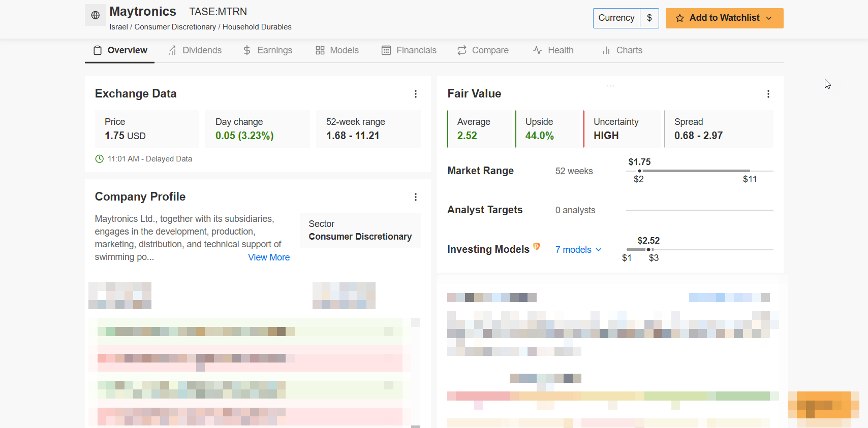This screenshot has width=868, height=428.
Task: Open Fair Value three-dot menu
Action: (768, 94)
